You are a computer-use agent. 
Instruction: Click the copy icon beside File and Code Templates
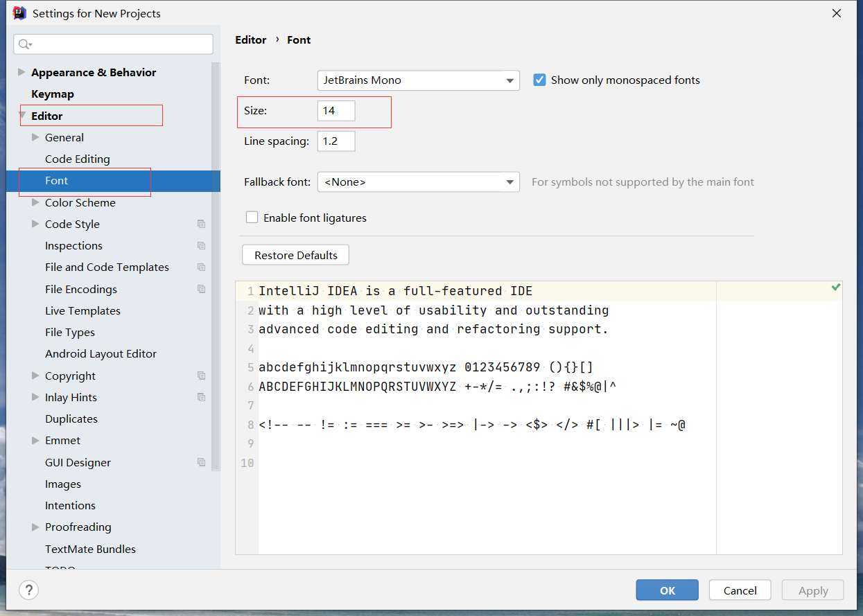201,267
